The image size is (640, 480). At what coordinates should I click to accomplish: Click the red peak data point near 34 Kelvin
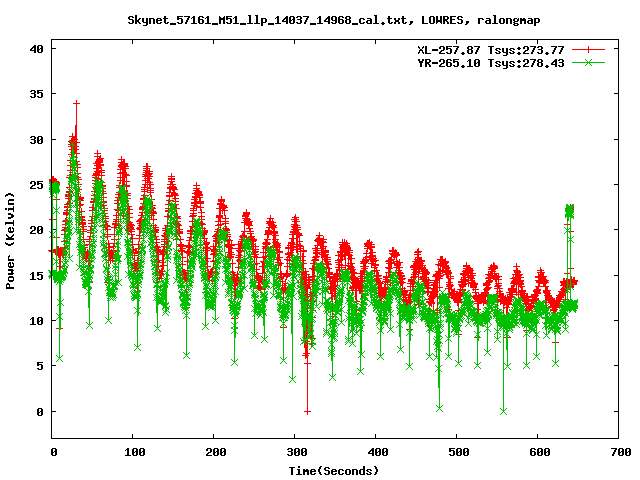click(x=76, y=103)
